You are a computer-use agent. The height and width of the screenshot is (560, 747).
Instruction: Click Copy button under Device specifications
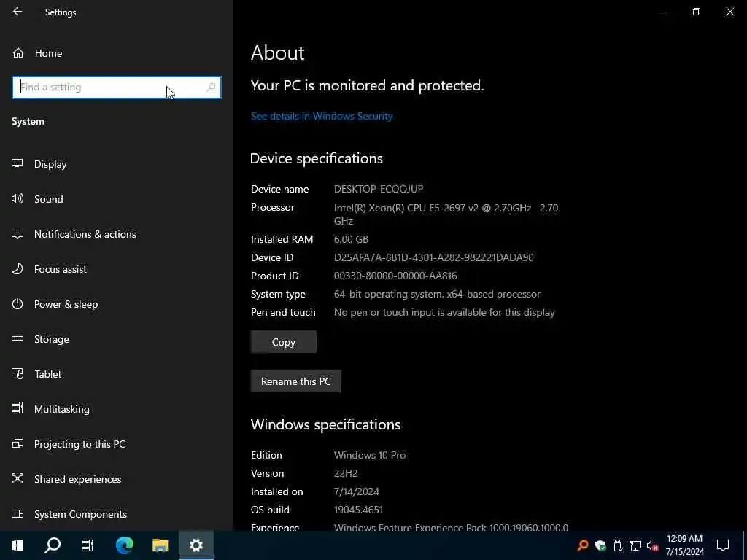pyautogui.click(x=284, y=342)
